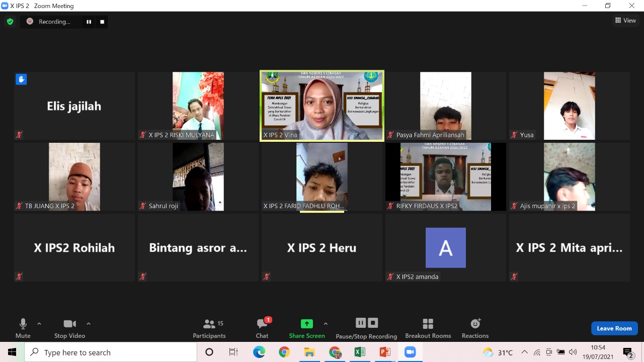This screenshot has height=362, width=644.
Task: Expand Share Screen options arrow
Action: (x=326, y=324)
